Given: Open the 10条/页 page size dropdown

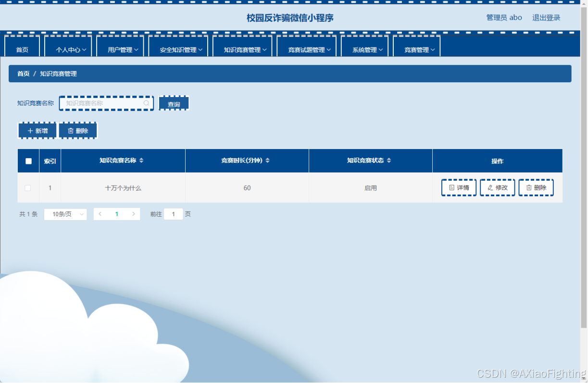Looking at the screenshot, I should tap(65, 214).
